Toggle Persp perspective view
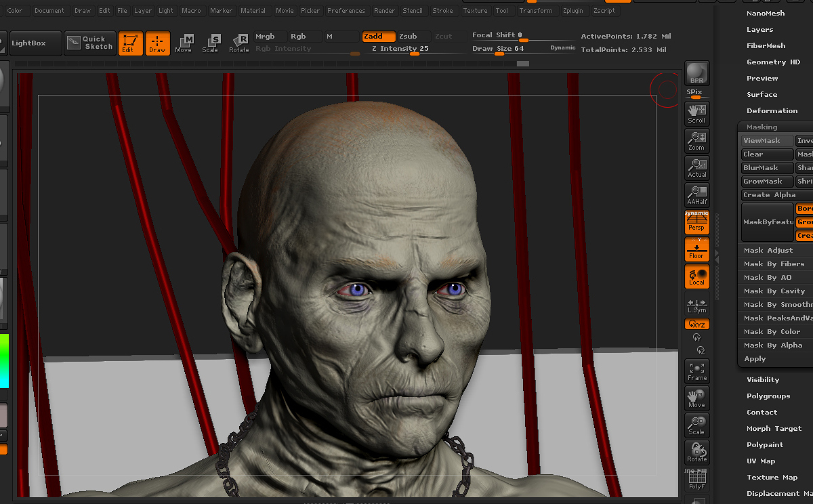813x504 pixels. tap(697, 222)
